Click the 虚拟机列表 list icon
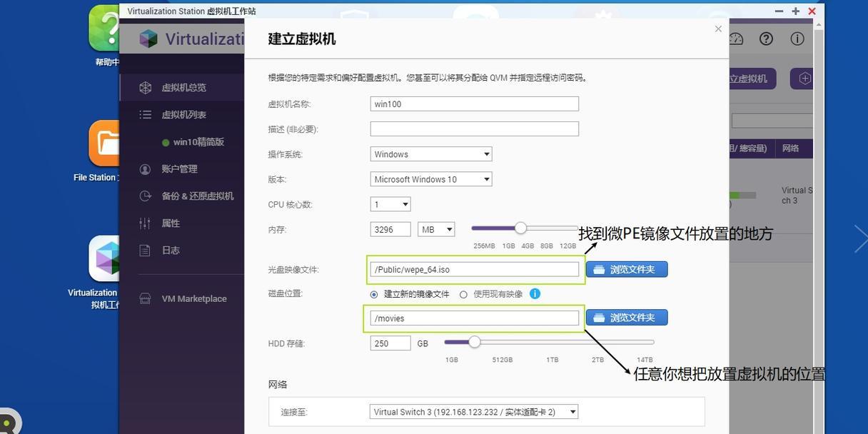Image resolution: width=868 pixels, height=434 pixels. [146, 114]
